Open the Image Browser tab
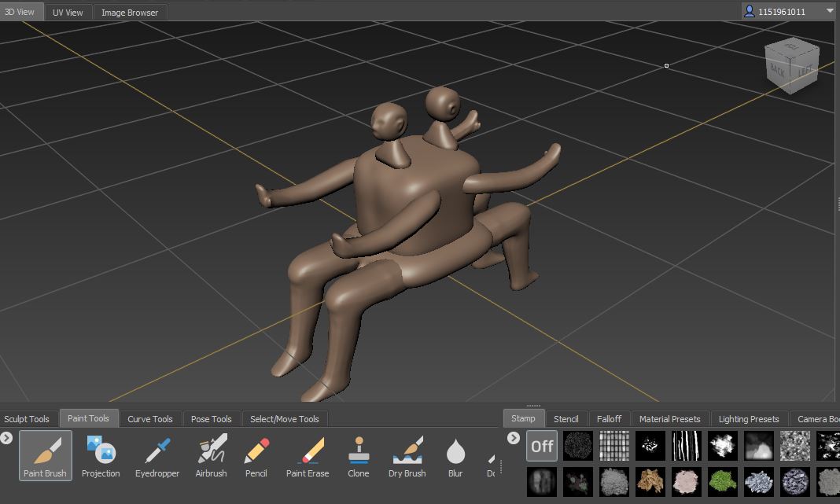The width and height of the screenshot is (840, 504). 130,13
